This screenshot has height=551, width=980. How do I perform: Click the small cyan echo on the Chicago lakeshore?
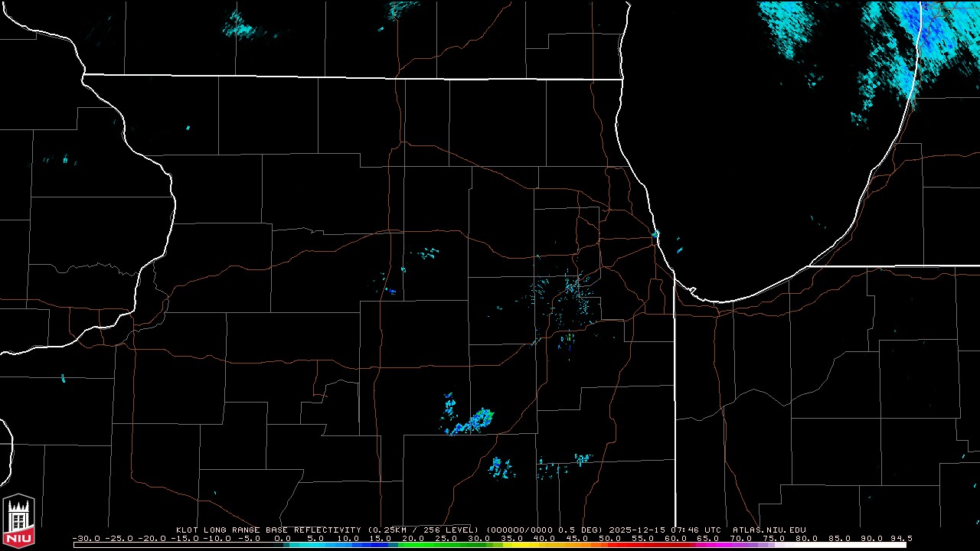point(656,233)
